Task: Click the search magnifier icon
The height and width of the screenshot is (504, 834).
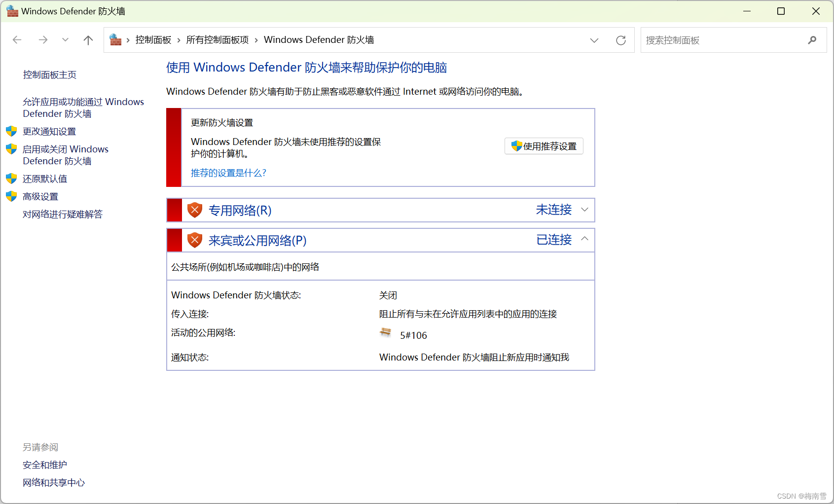Action: pos(812,40)
